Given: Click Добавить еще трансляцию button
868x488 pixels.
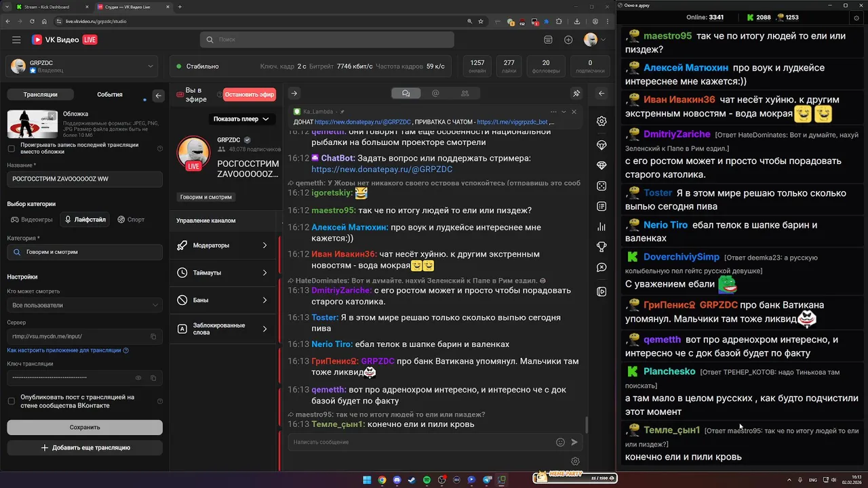Looking at the screenshot, I should coord(85,448).
